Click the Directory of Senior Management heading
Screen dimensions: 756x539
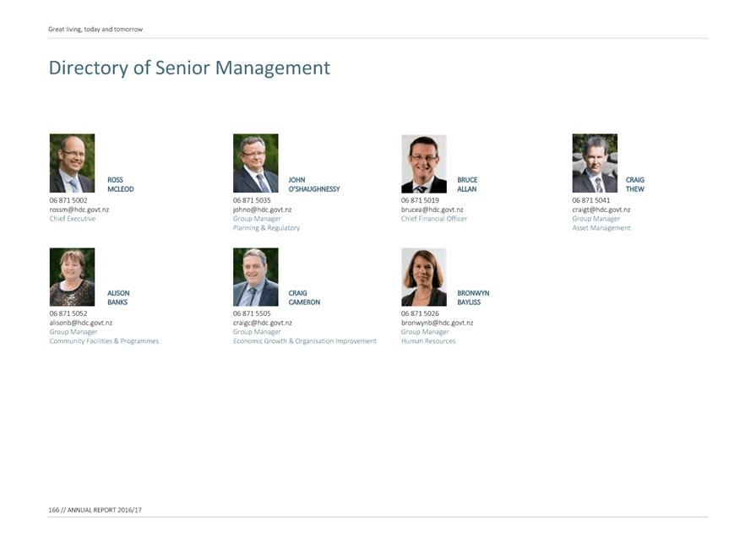(x=189, y=68)
